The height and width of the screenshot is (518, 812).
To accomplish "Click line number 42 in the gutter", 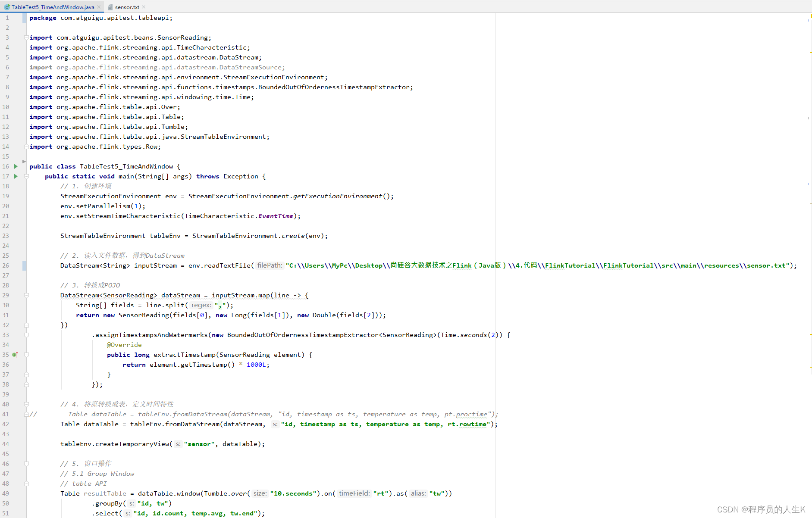I will pyautogui.click(x=6, y=424).
